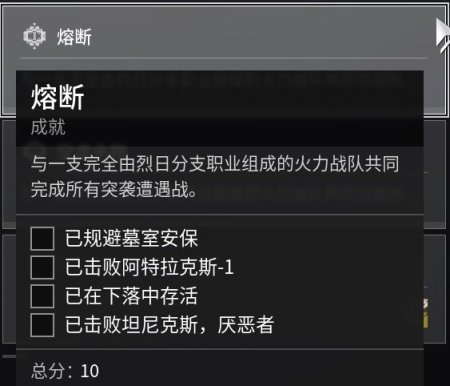Toggle the 已在下落中存活 checkbox
Screen dimensions: 450x386
(x=42, y=296)
